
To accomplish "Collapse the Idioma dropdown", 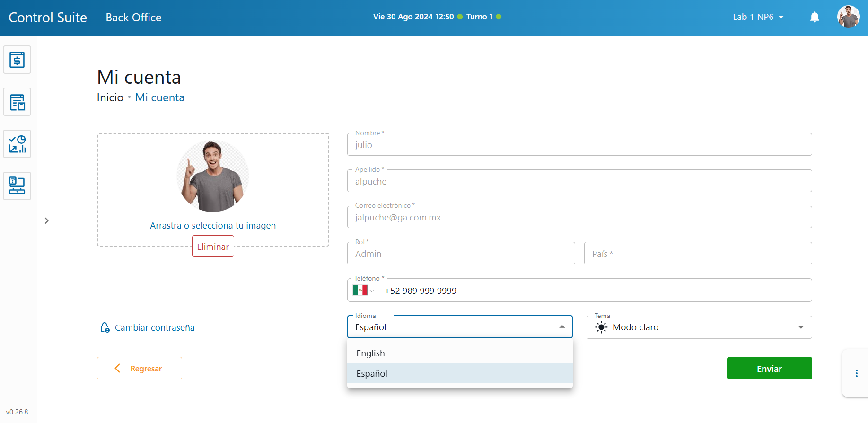I will pos(561,327).
